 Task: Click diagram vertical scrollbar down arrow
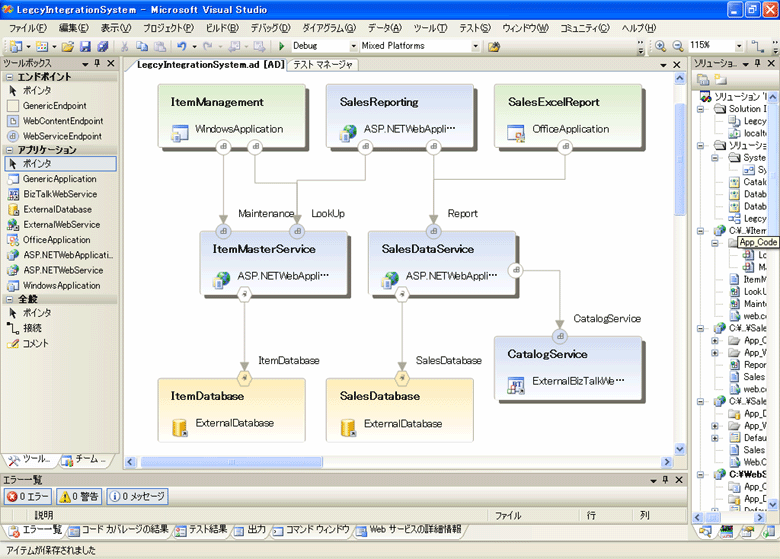[680, 449]
